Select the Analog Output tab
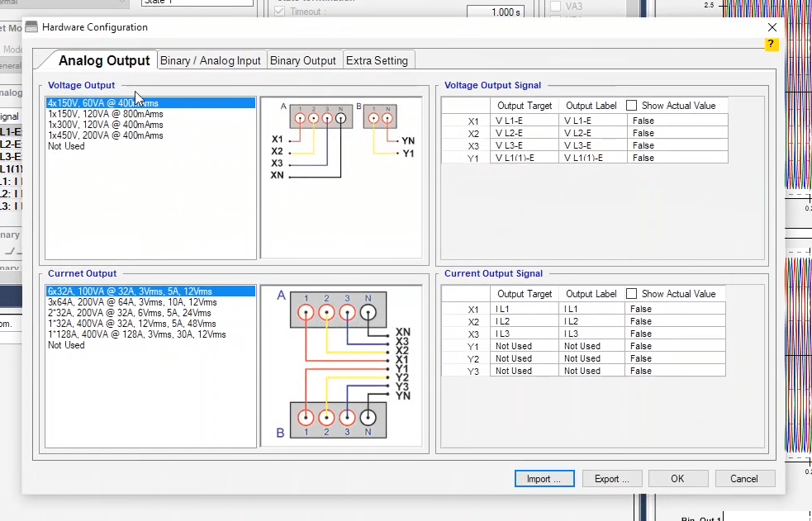This screenshot has height=521, width=812. [x=104, y=60]
